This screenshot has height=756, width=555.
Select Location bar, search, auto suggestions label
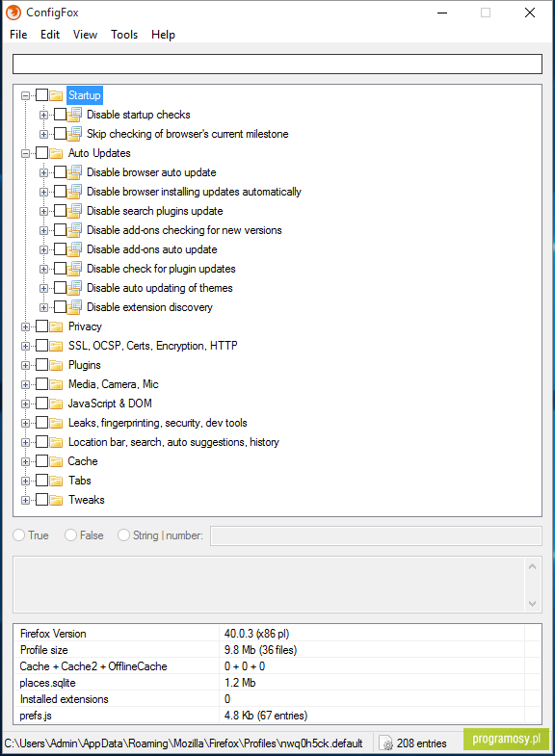[x=173, y=442]
